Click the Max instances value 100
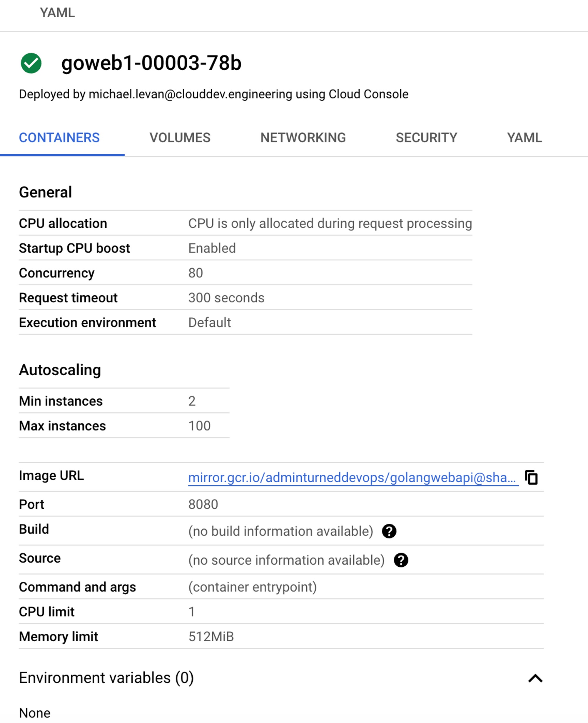588x723 pixels. coord(199,426)
